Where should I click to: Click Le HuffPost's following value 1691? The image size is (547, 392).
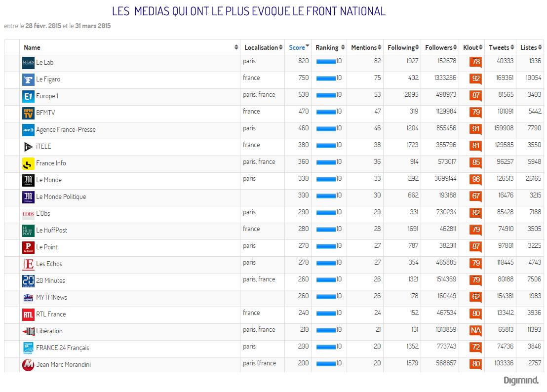(x=413, y=229)
